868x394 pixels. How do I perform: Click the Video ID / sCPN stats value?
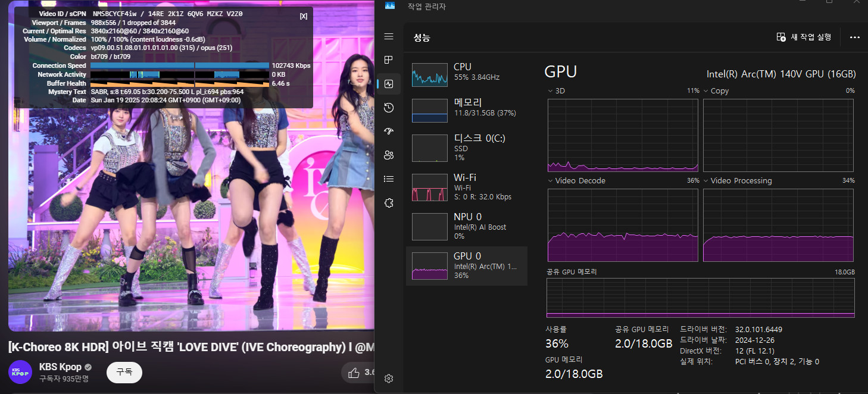[167, 13]
